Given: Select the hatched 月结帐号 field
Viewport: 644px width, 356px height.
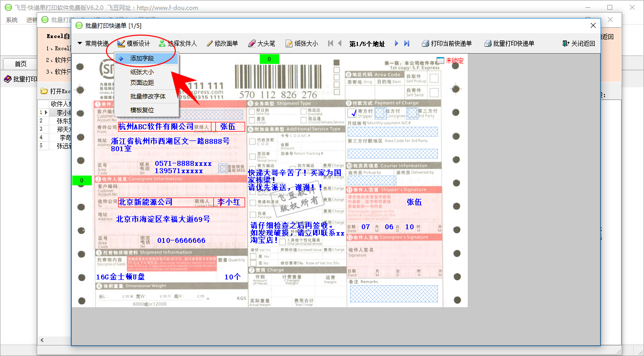Looking at the screenshot, I should [x=393, y=132].
